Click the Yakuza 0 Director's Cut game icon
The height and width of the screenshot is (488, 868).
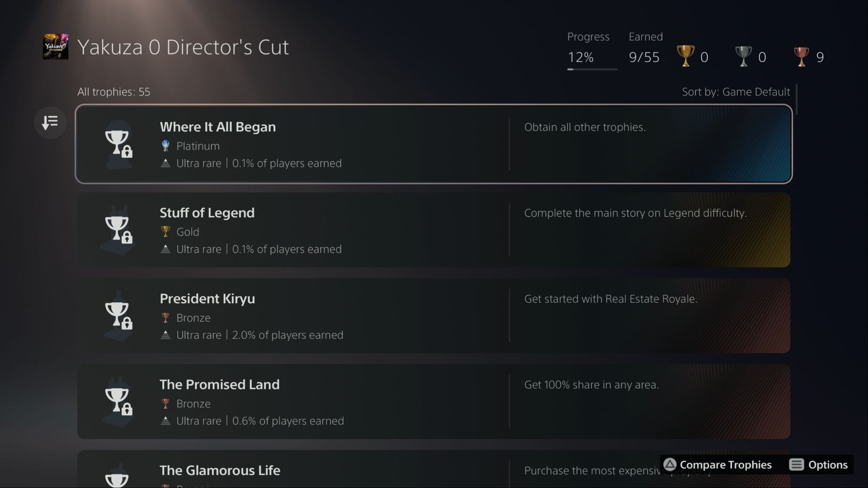[x=55, y=46]
